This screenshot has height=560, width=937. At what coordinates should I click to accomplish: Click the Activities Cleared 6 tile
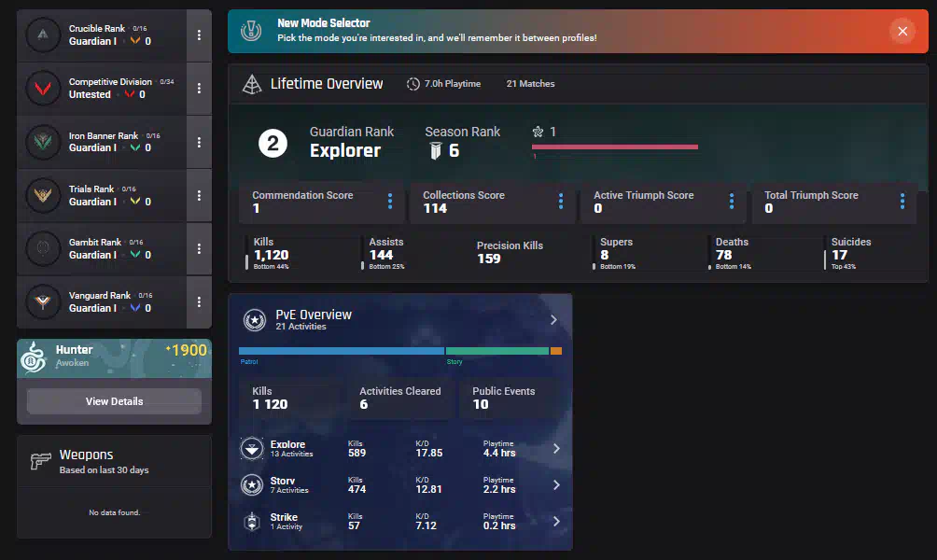(399, 398)
